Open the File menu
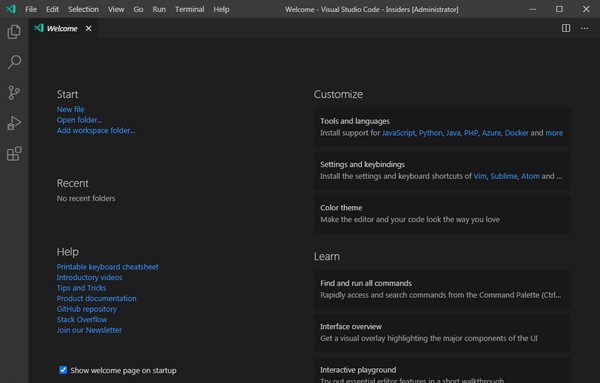The width and height of the screenshot is (600, 383). (x=31, y=9)
